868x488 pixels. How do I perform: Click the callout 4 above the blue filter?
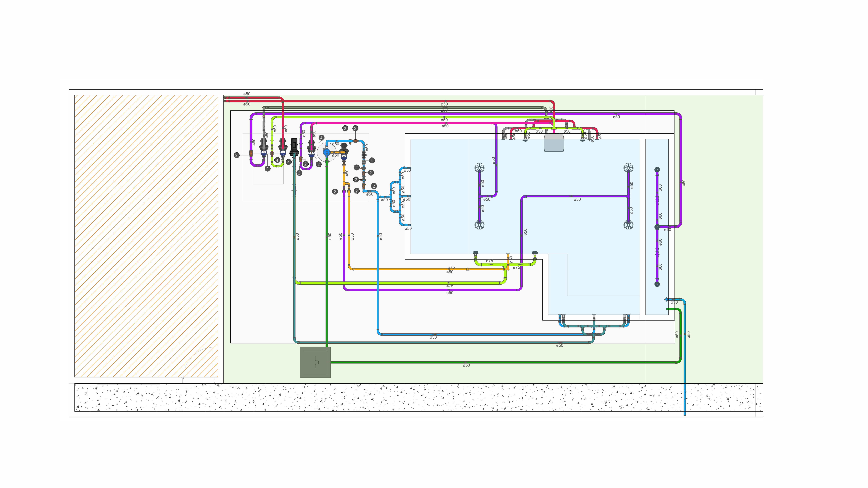(321, 138)
